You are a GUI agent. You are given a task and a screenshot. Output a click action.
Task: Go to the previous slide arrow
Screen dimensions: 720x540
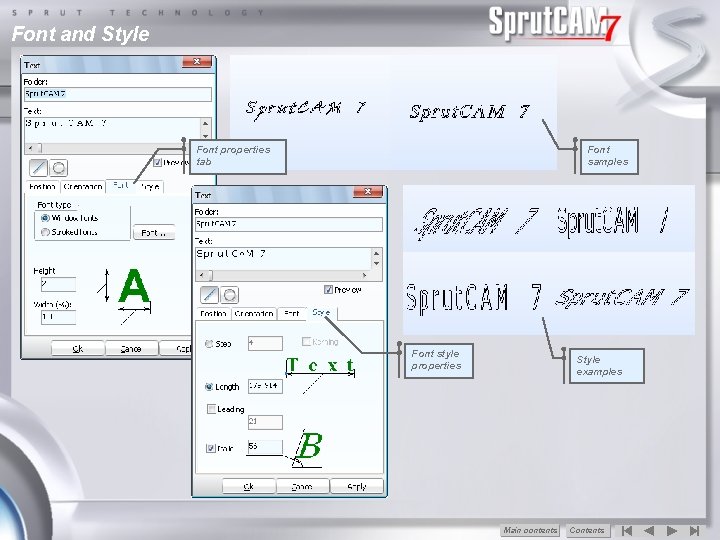pos(649,530)
